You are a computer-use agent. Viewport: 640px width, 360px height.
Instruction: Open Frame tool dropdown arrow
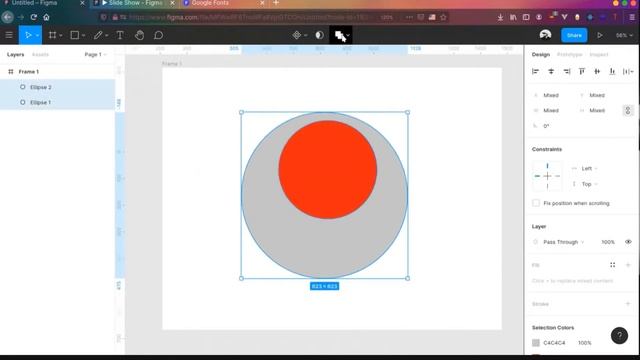tap(61, 36)
